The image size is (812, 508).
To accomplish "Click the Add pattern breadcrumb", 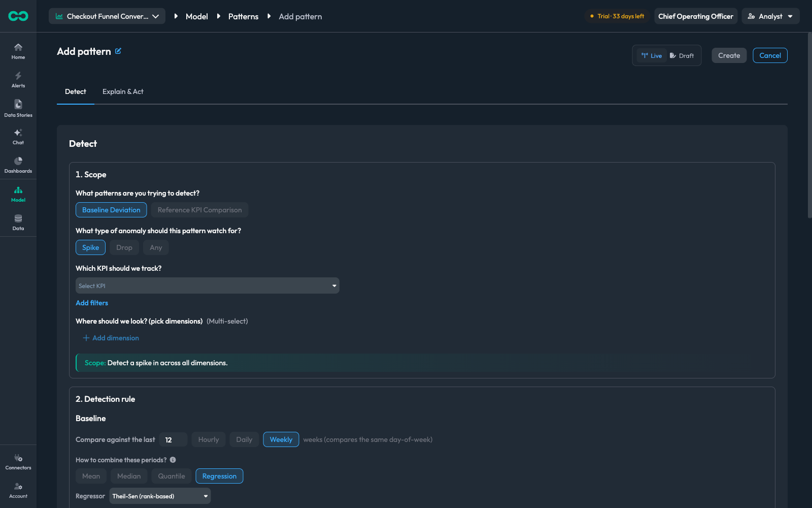I will [x=300, y=16].
